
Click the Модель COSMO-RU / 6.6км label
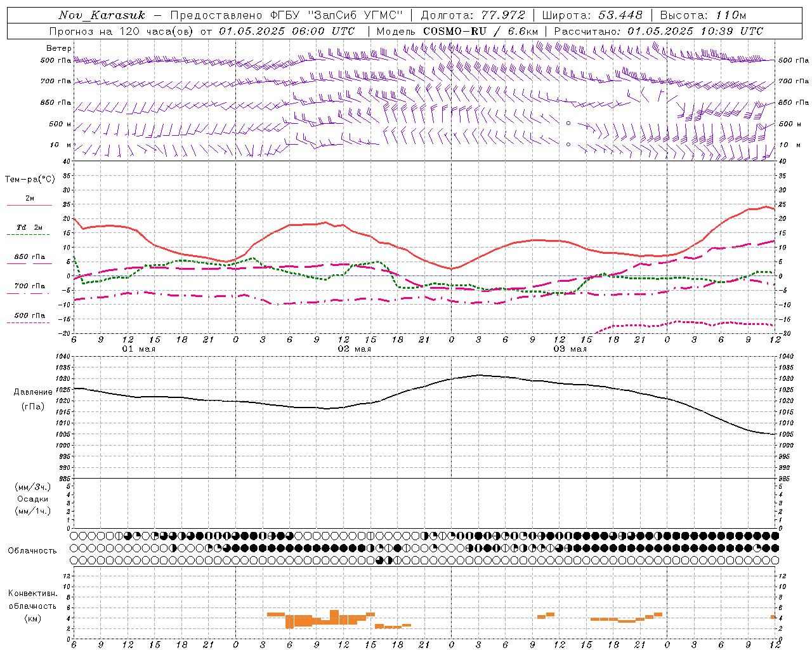point(457,31)
